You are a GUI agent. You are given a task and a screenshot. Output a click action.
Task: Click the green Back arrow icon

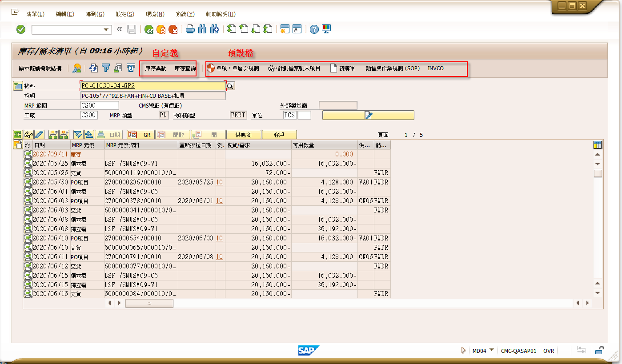click(x=149, y=29)
